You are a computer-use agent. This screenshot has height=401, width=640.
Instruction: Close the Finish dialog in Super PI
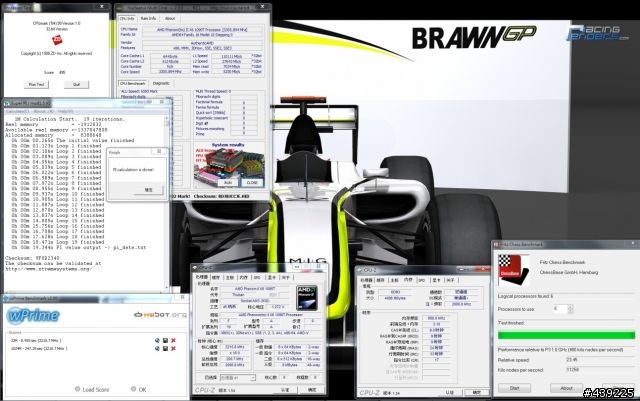click(x=160, y=151)
